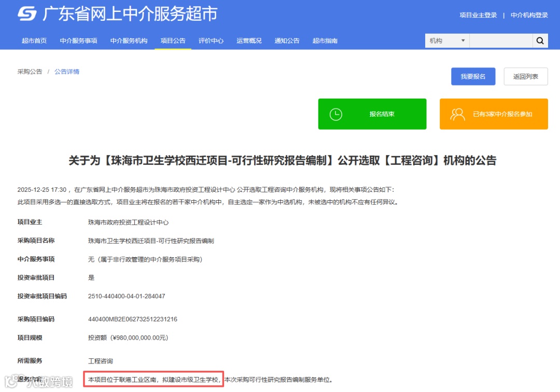Viewport: 560px width, 392px height.
Task: Click the 2025-12-25 17:30 announcement intro line
Action: coord(206,190)
